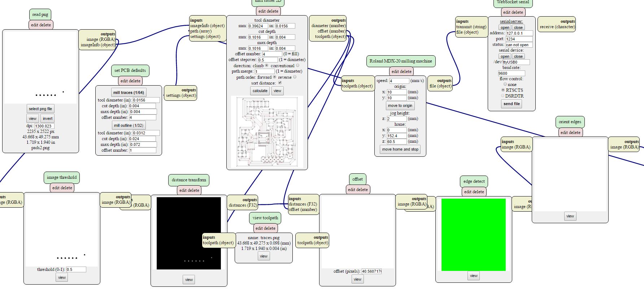
Task: Focus home y field showing 152.4
Action: coord(397,136)
